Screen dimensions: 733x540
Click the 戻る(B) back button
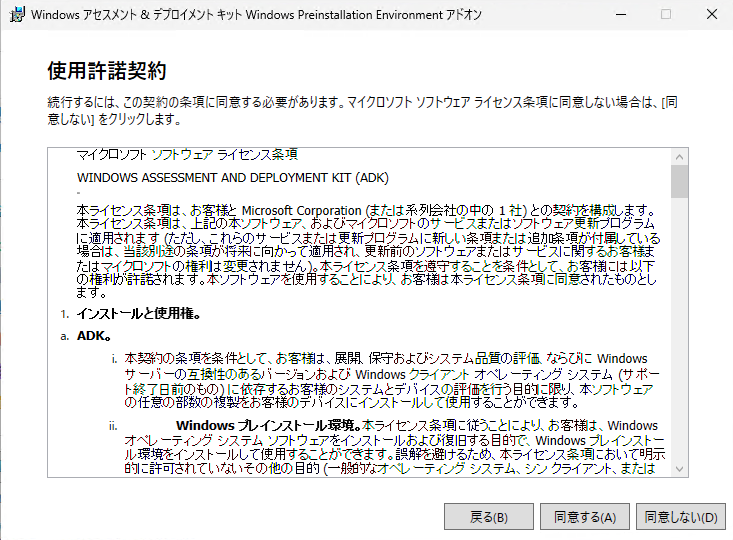click(x=489, y=517)
